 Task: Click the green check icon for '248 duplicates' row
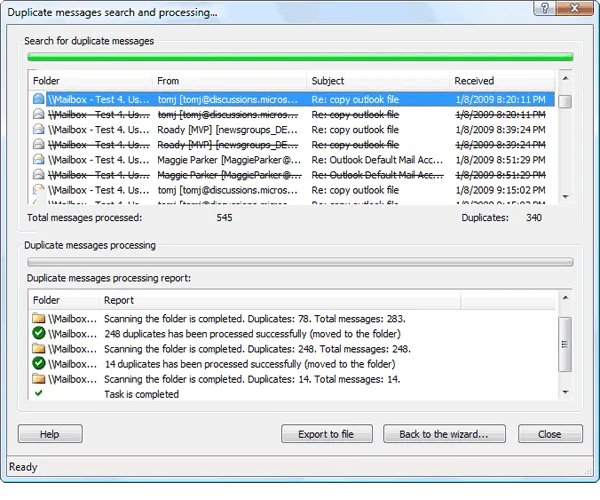[x=38, y=333]
